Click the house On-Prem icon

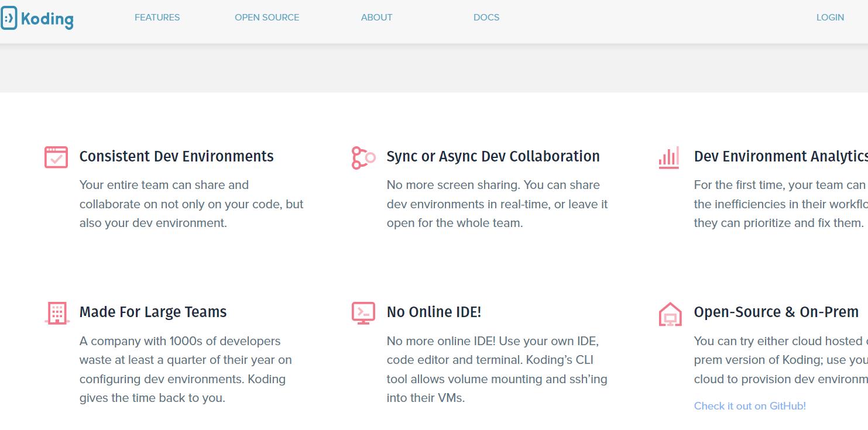coord(670,314)
